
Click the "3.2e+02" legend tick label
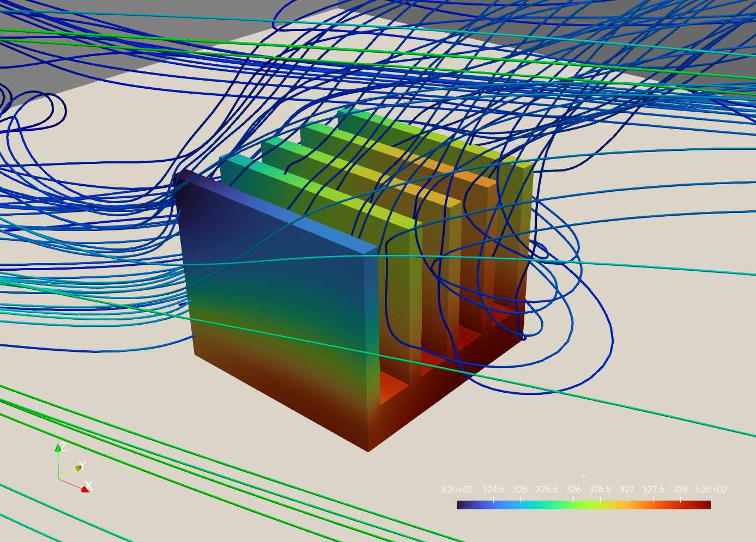click(457, 490)
